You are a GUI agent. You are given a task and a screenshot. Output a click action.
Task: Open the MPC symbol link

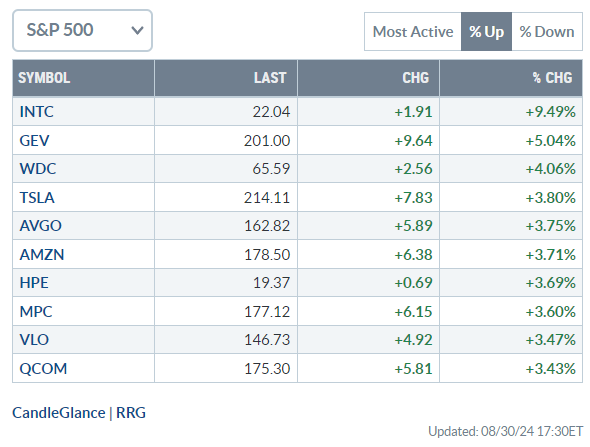[x=36, y=312]
